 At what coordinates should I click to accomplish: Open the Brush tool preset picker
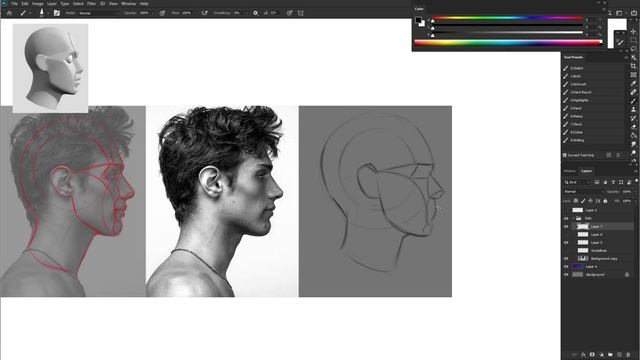click(x=25, y=13)
